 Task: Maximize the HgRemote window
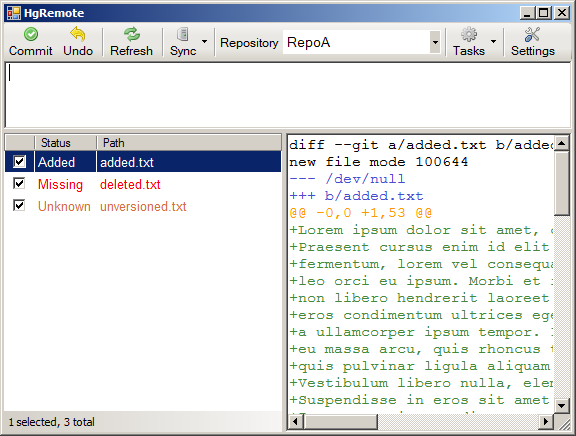(544, 13)
